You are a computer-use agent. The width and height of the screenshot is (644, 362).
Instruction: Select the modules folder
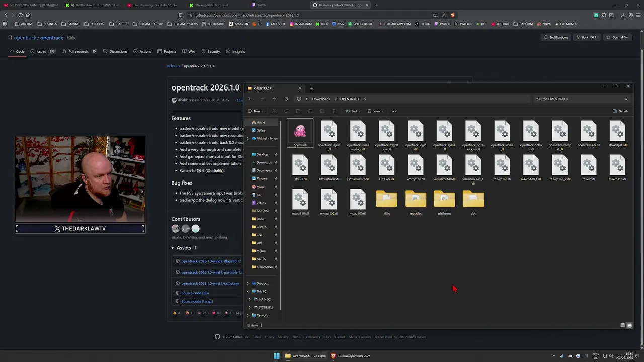click(416, 202)
